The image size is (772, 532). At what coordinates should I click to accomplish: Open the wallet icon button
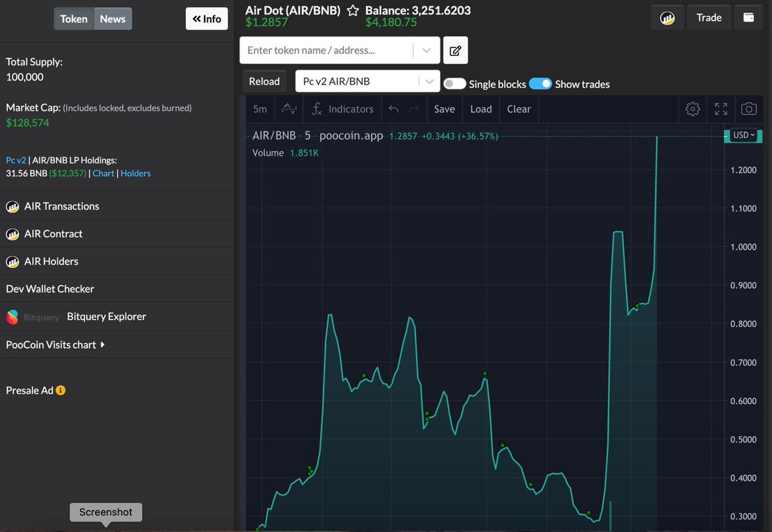pos(749,18)
